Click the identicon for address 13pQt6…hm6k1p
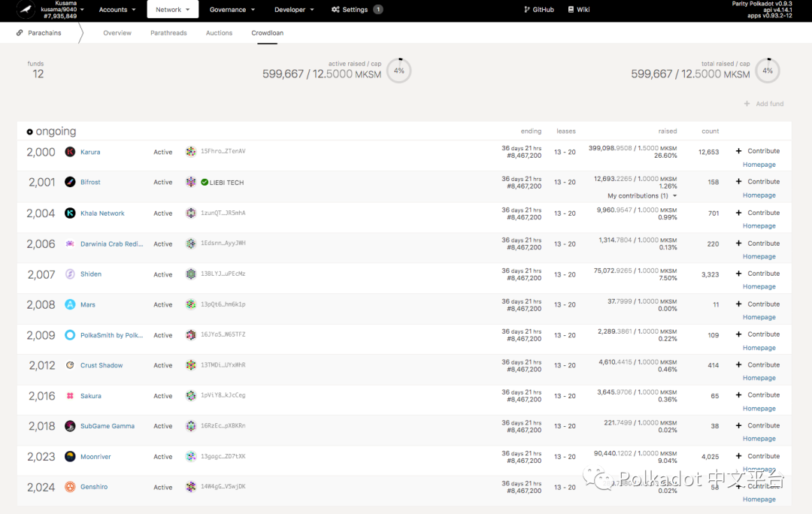 point(191,304)
